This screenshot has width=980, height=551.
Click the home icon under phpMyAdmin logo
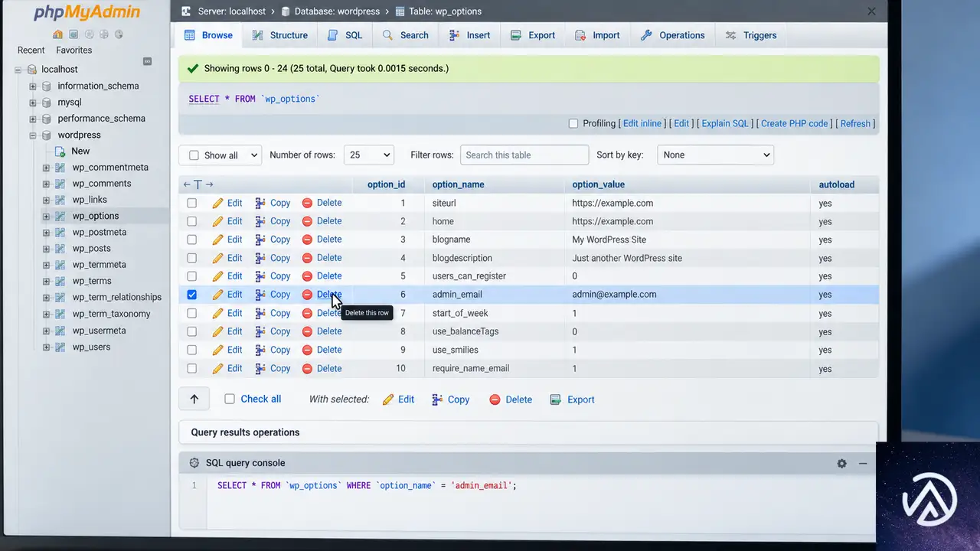click(x=58, y=34)
